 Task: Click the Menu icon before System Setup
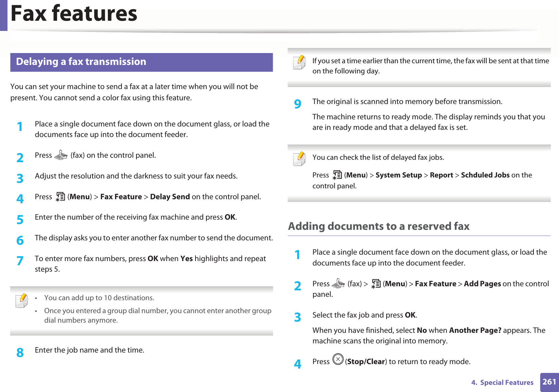coord(337,175)
